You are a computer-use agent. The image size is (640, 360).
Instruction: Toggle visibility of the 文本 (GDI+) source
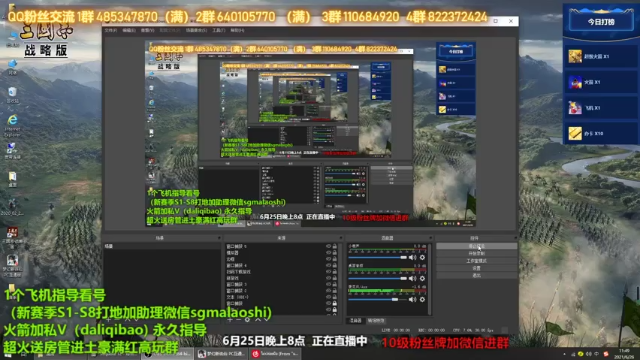pyautogui.click(x=328, y=297)
